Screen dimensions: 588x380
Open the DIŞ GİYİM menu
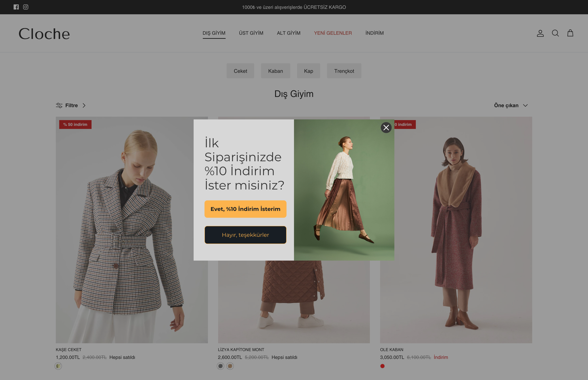tap(214, 33)
